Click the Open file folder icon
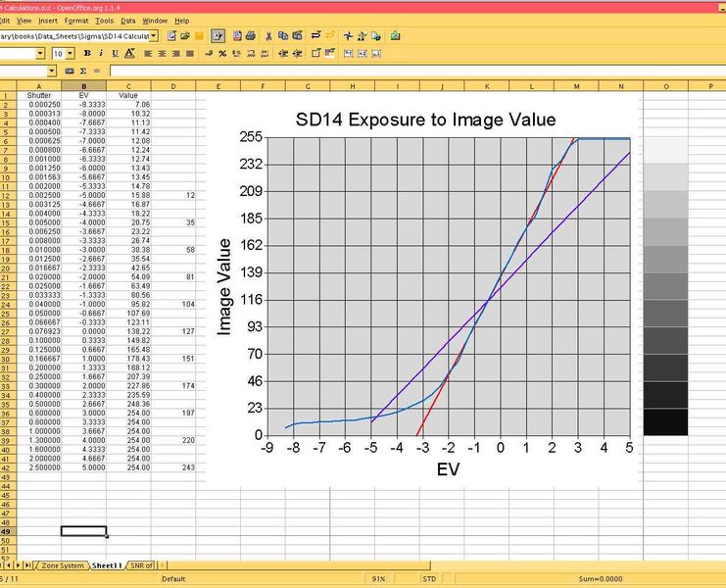Image resolution: width=726 pixels, height=588 pixels. pos(184,36)
